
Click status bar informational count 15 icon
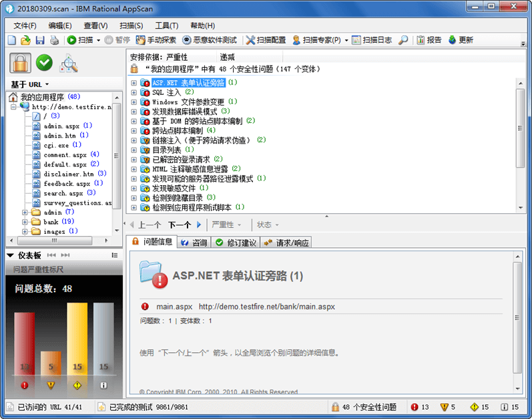(505, 407)
